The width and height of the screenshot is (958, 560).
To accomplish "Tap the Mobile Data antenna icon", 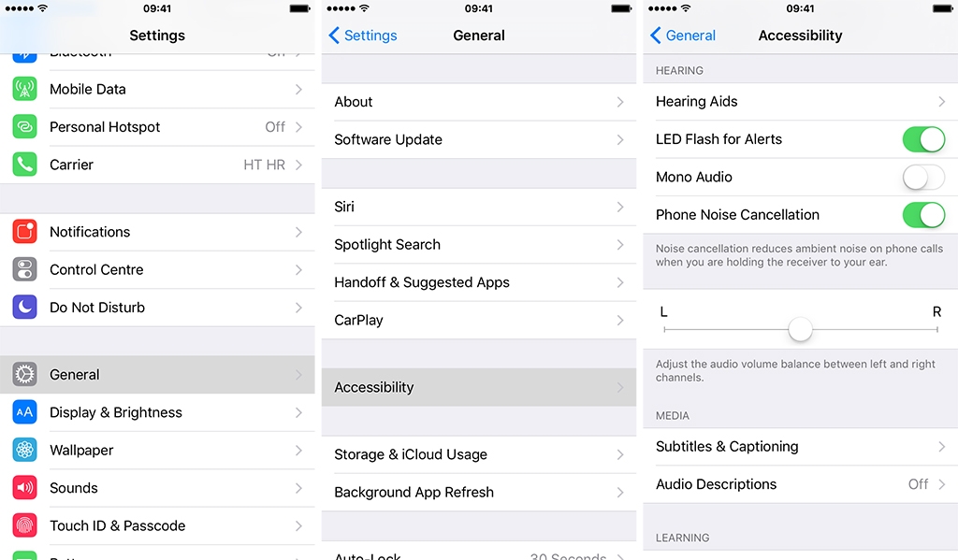I will click(x=24, y=89).
